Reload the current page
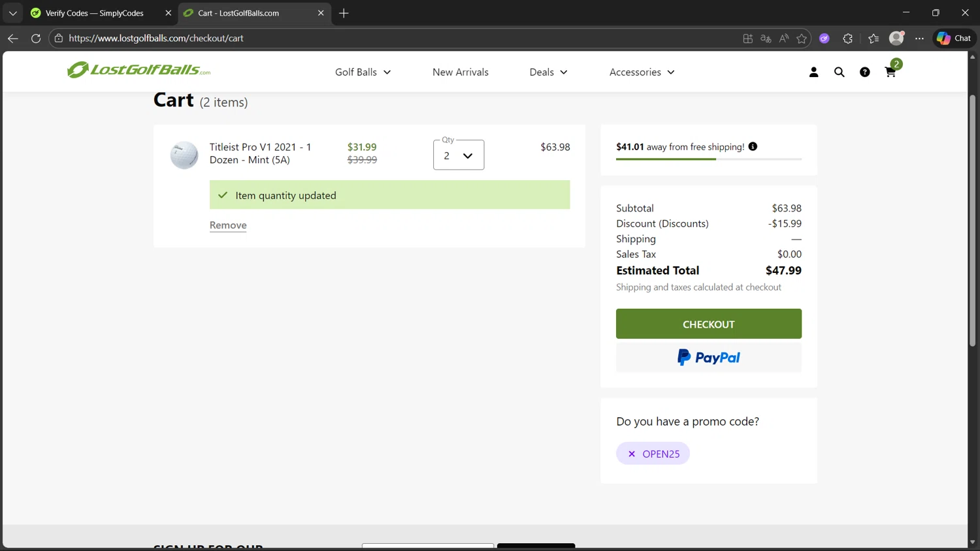The image size is (980, 551). [36, 39]
